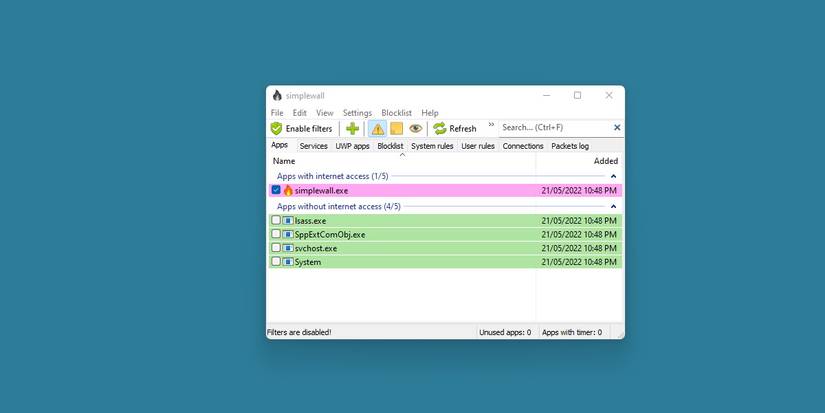Click the simplewall flame icon in title bar
The height and width of the screenshot is (413, 825).
pos(277,95)
